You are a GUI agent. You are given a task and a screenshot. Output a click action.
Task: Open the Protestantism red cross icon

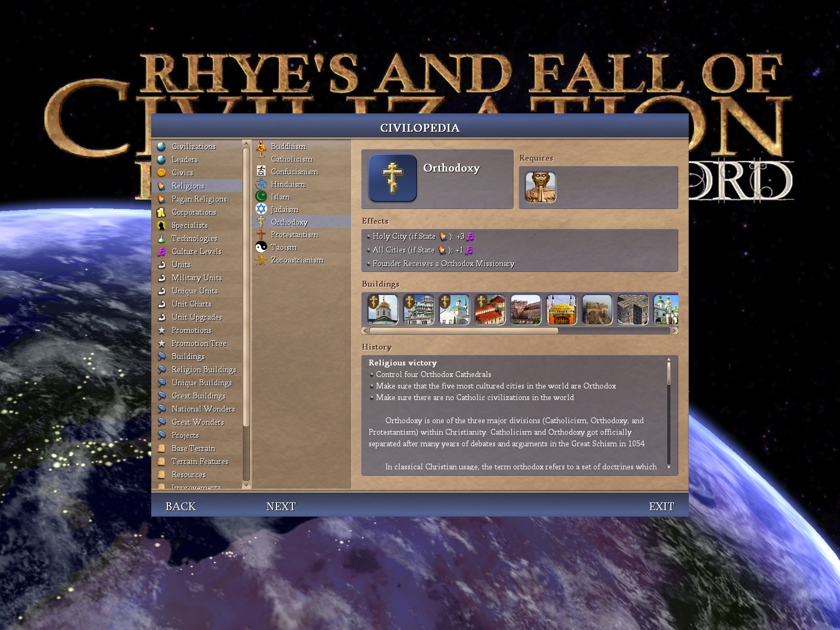261,235
